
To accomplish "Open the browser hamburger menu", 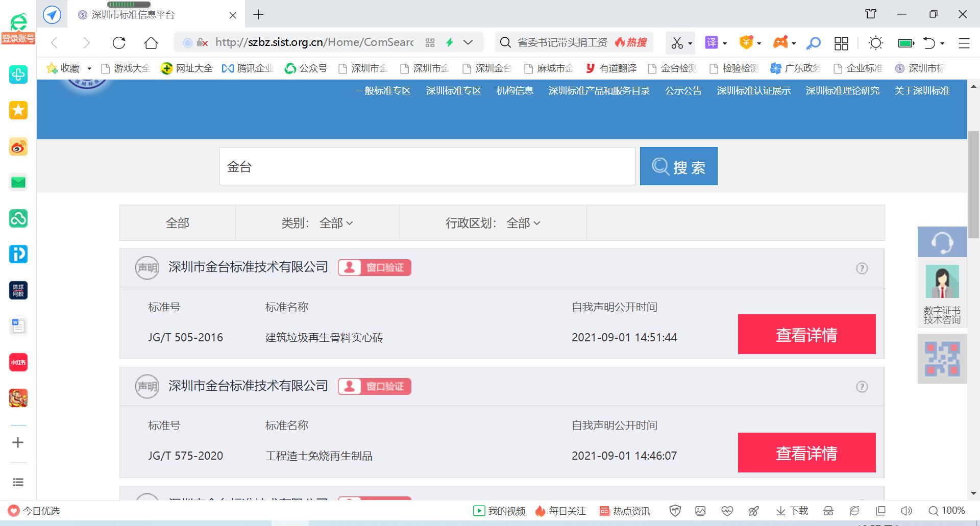I will (964, 43).
